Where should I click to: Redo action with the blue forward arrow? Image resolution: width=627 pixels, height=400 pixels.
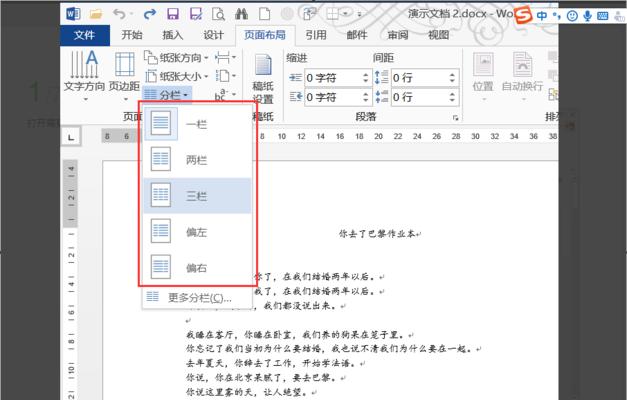coord(150,14)
